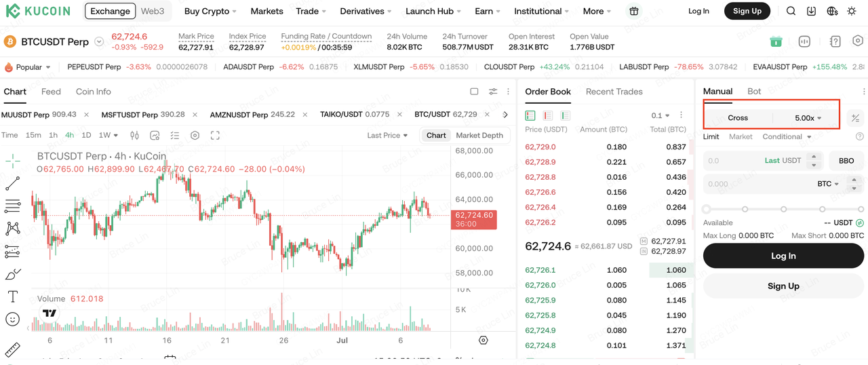
Task: Open the search magnifier icon
Action: pos(791,11)
